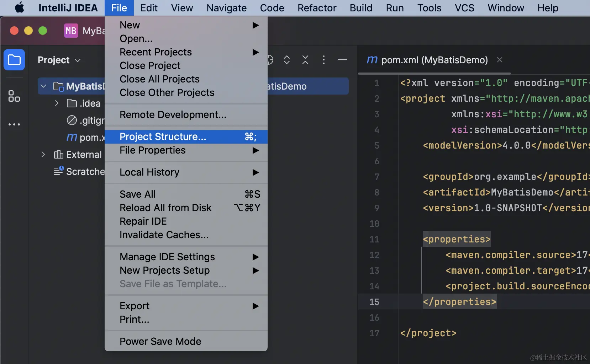Image resolution: width=590 pixels, height=364 pixels.
Task: Choose Invalidate Caches from File menu
Action: pos(164,235)
